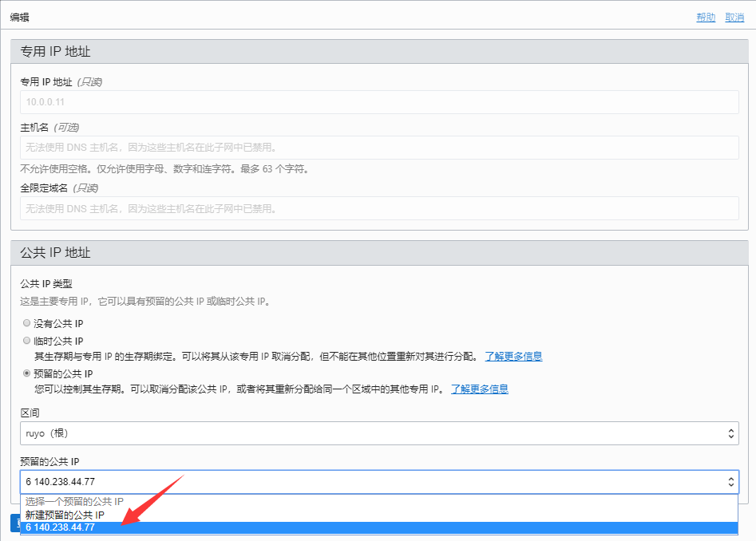
Task: Open the 预留的公共 IP dropdown selector
Action: pos(379,482)
